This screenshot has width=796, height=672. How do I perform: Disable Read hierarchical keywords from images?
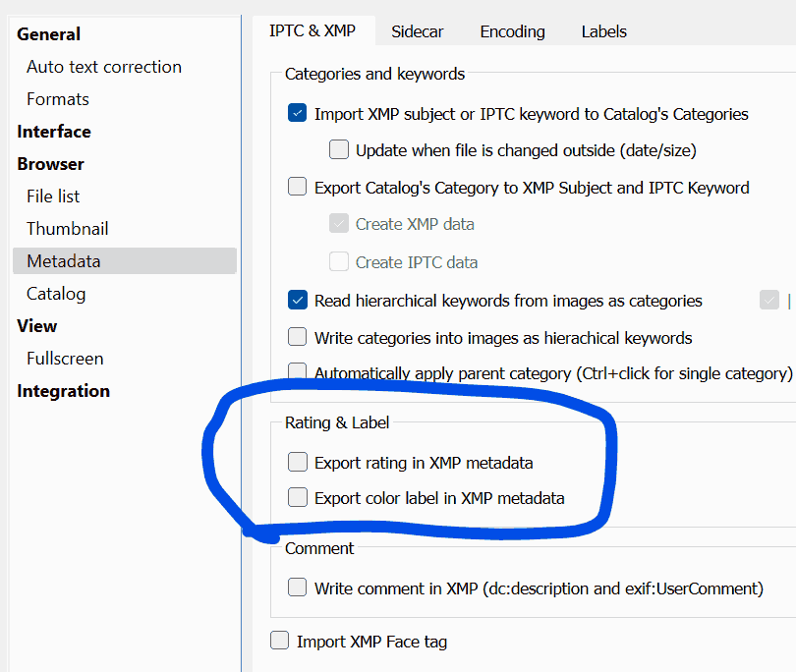(x=298, y=301)
